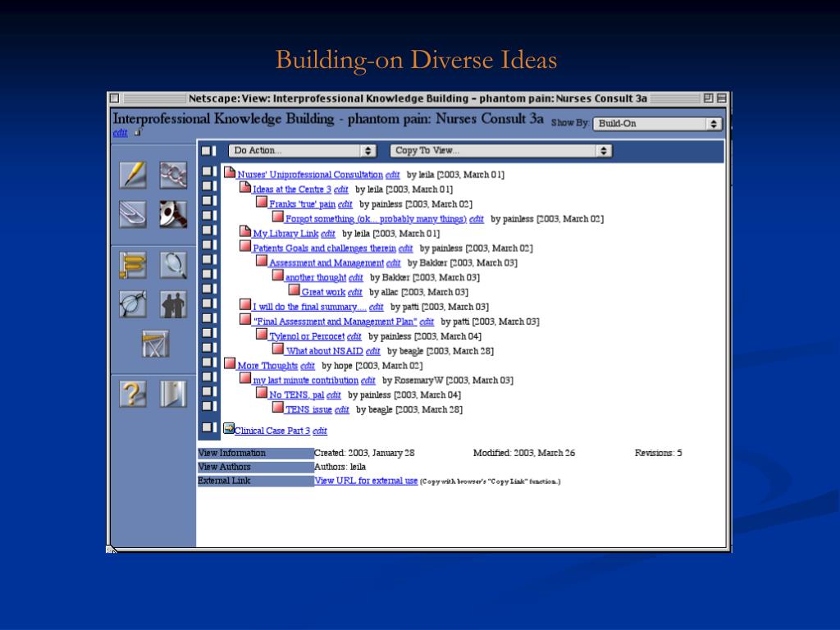Image resolution: width=840 pixels, height=630 pixels.
Task: Check the box for TENS issue row
Action: [208, 406]
